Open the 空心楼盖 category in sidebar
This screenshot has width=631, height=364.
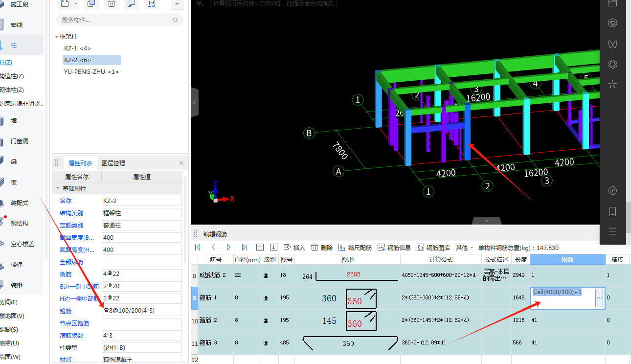pos(23,244)
